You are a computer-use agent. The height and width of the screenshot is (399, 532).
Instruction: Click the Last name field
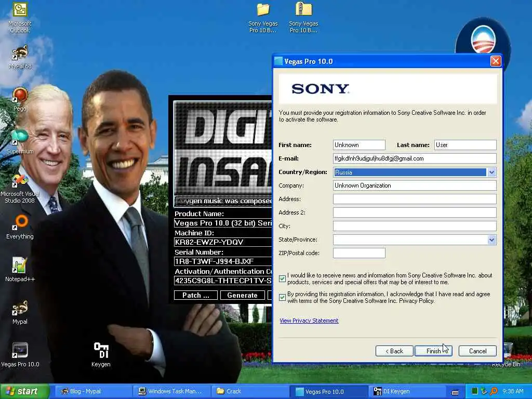(465, 145)
